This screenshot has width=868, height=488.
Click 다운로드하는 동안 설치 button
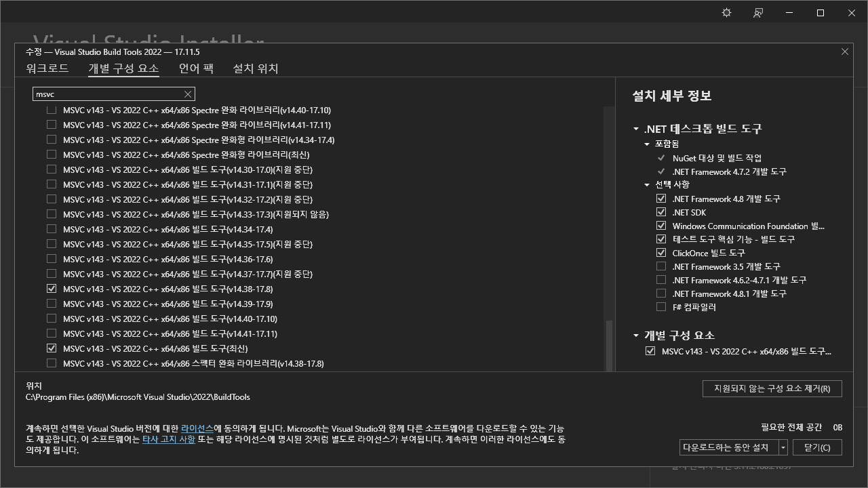coord(728,447)
